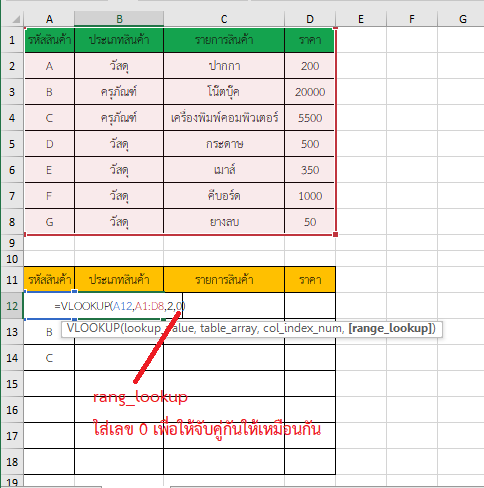Select cell A14 containing C

pyautogui.click(x=49, y=358)
